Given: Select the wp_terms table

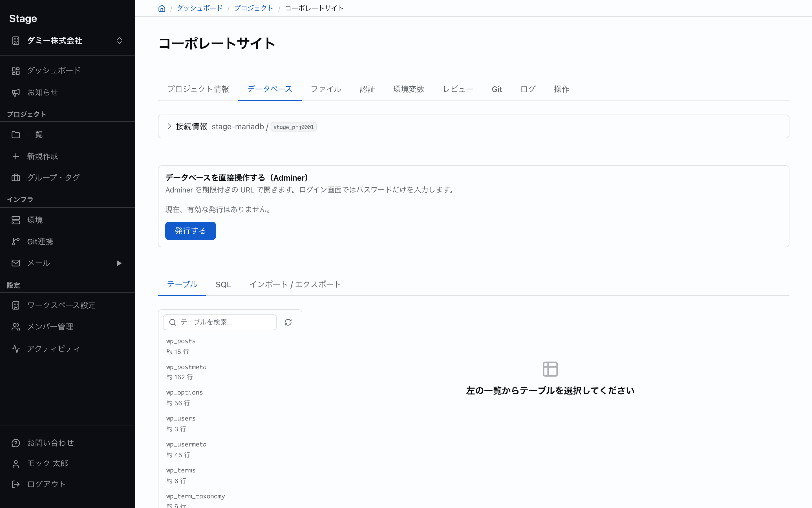Looking at the screenshot, I should [x=230, y=476].
